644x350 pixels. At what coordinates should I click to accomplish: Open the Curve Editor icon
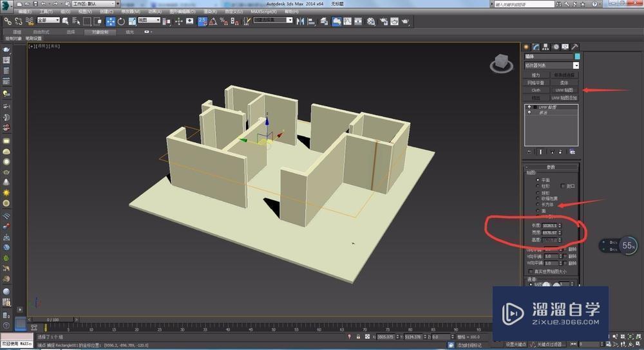348,21
